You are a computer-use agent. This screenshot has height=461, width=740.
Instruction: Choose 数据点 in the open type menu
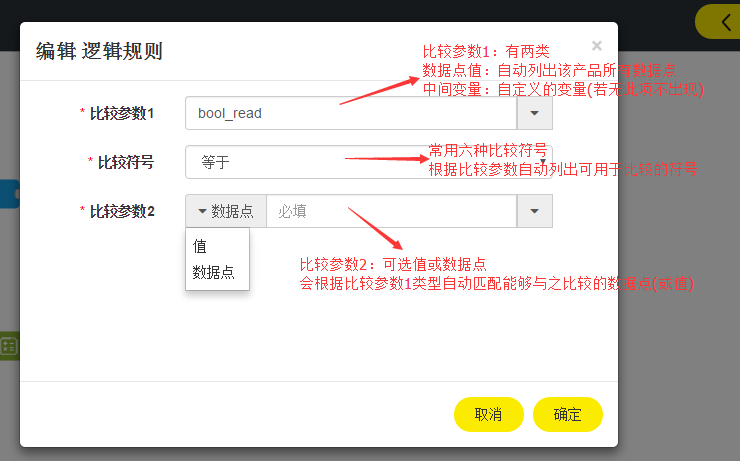point(213,272)
